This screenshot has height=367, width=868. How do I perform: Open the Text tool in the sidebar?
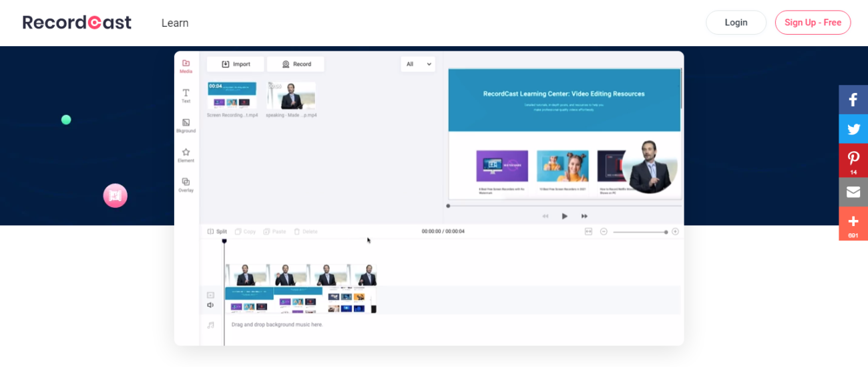click(186, 96)
